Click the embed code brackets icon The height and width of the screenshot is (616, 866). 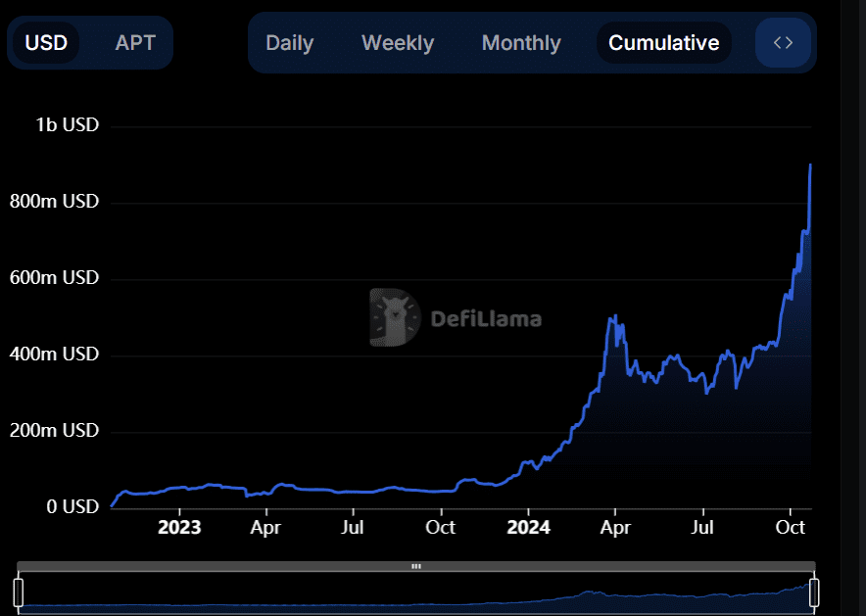point(783,43)
